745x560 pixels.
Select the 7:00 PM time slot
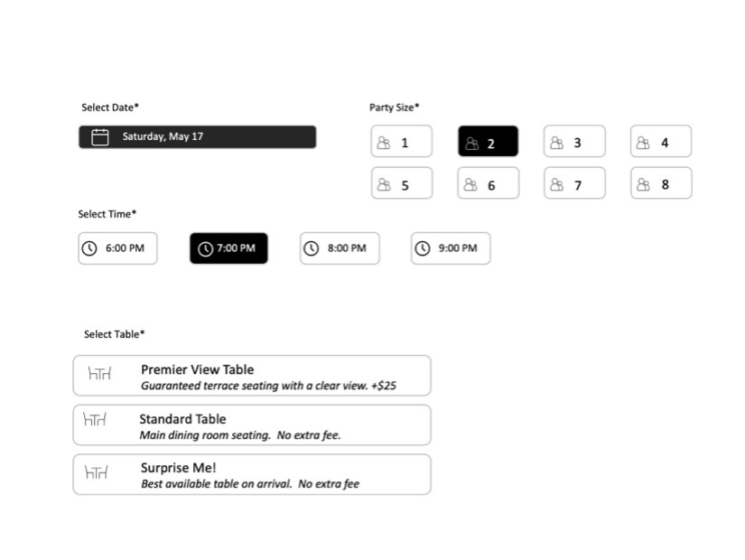228,248
